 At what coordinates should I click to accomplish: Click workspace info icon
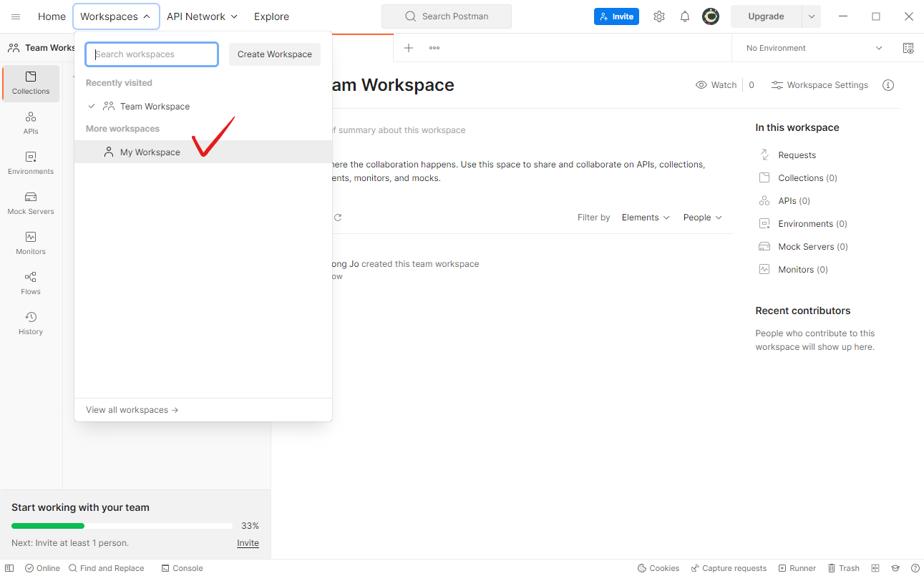[x=888, y=85]
